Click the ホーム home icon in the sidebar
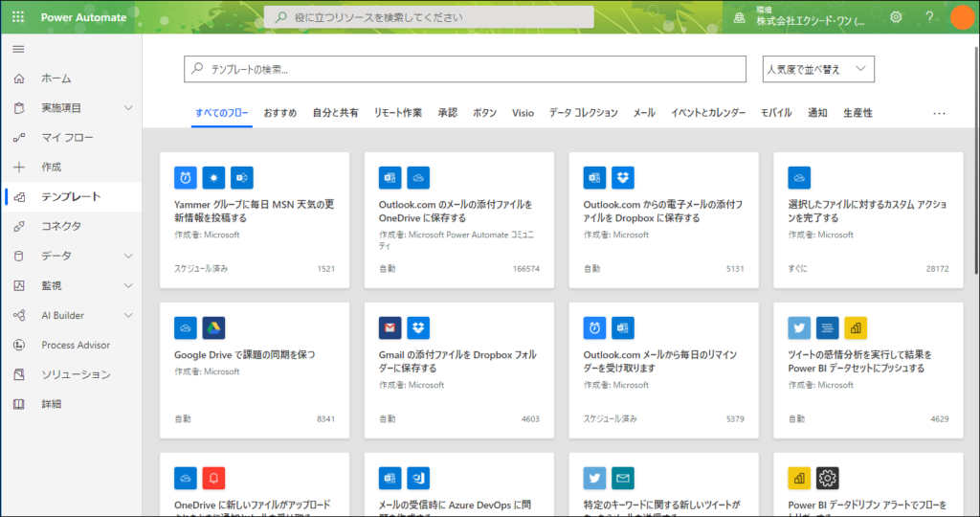Image resolution: width=980 pixels, height=517 pixels. (x=19, y=79)
